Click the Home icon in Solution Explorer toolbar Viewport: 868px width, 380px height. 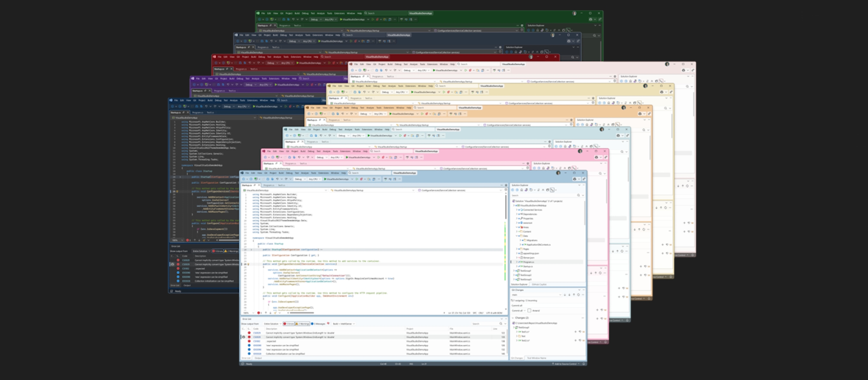(521, 190)
